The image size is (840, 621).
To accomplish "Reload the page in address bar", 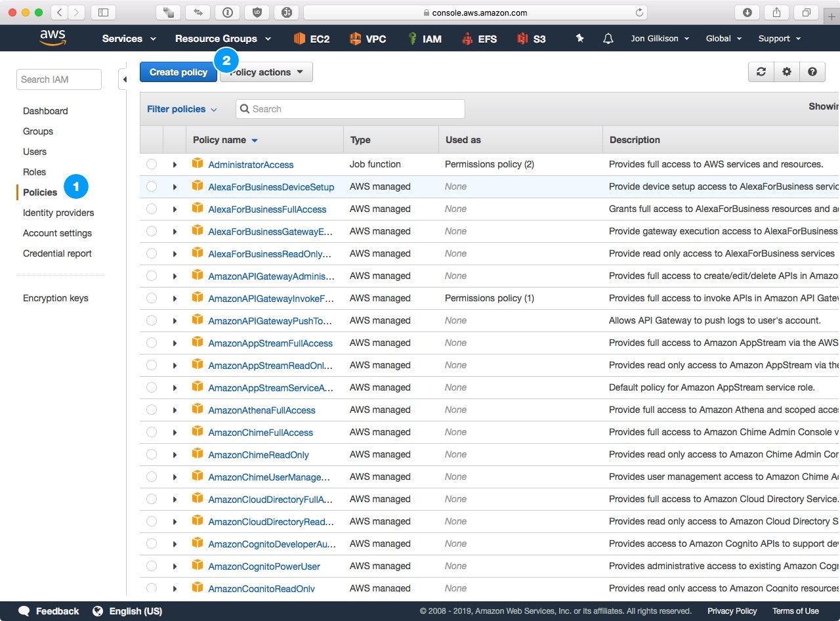I will click(x=639, y=12).
